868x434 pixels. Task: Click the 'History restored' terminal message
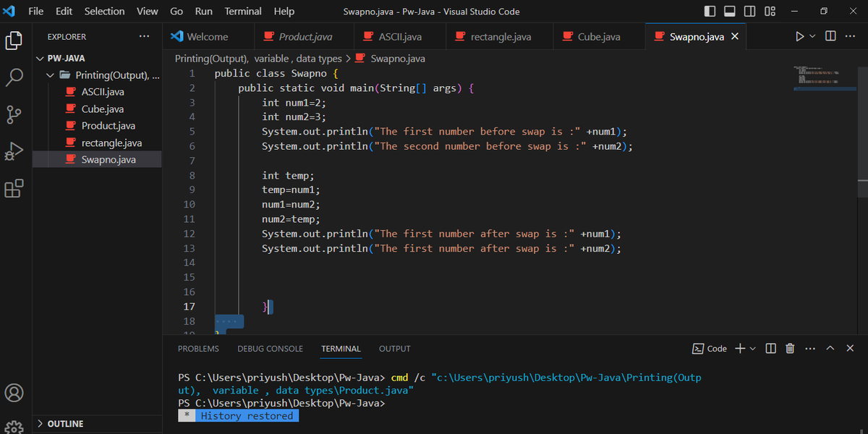(x=247, y=416)
